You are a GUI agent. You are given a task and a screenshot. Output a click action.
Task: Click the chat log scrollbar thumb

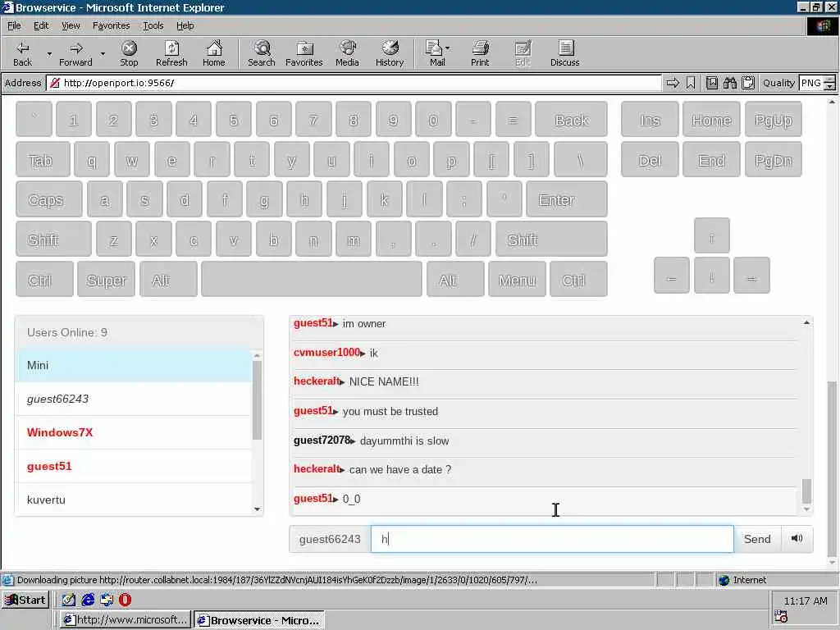tap(806, 491)
